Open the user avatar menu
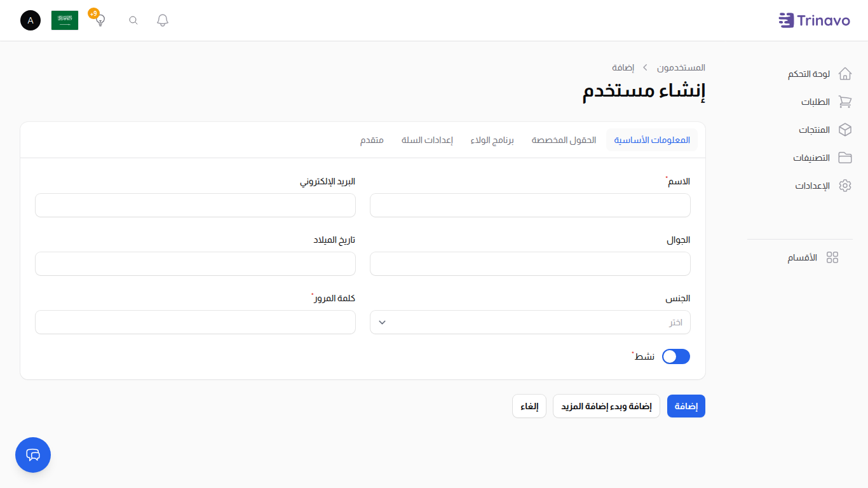Image resolution: width=868 pixels, height=488 pixels. tap(30, 20)
